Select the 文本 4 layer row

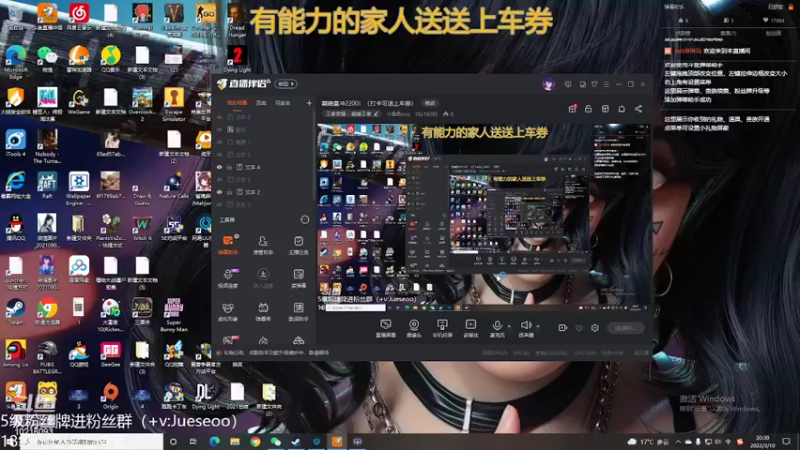[x=264, y=167]
